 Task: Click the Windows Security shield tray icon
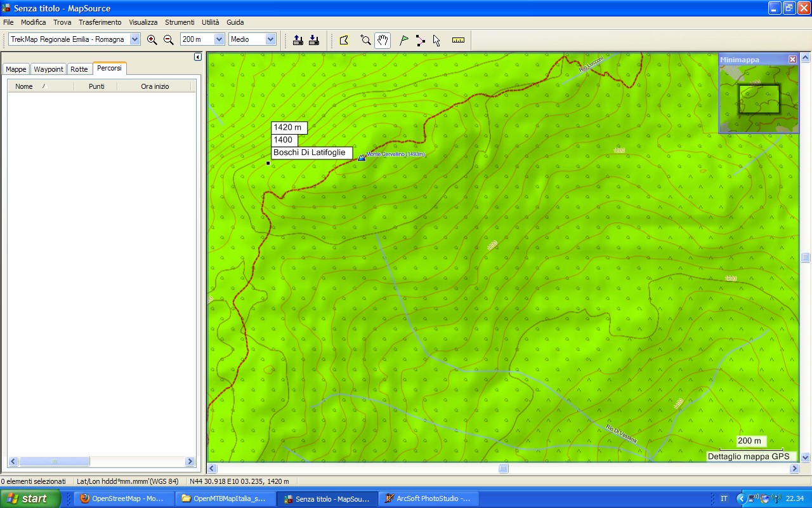coord(764,498)
